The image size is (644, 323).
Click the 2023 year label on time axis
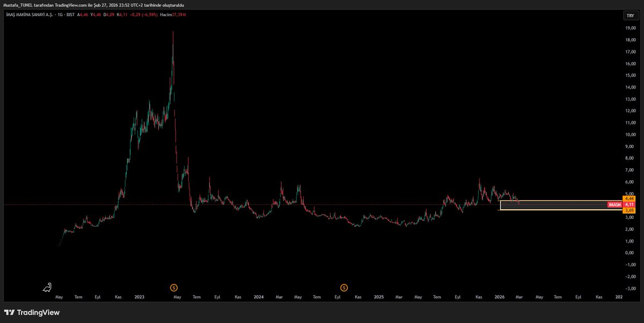tap(140, 297)
